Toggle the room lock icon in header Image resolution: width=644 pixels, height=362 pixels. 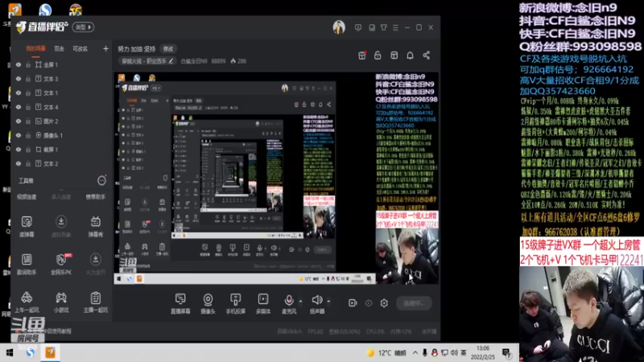[x=378, y=56]
